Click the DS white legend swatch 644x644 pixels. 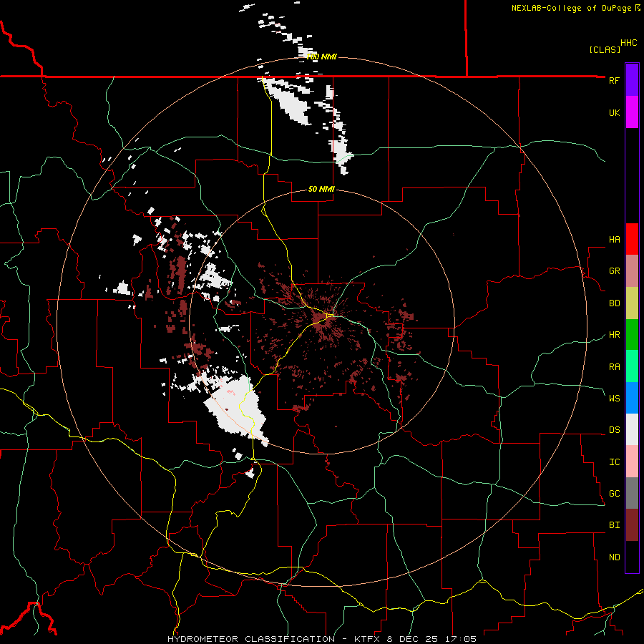tap(632, 429)
